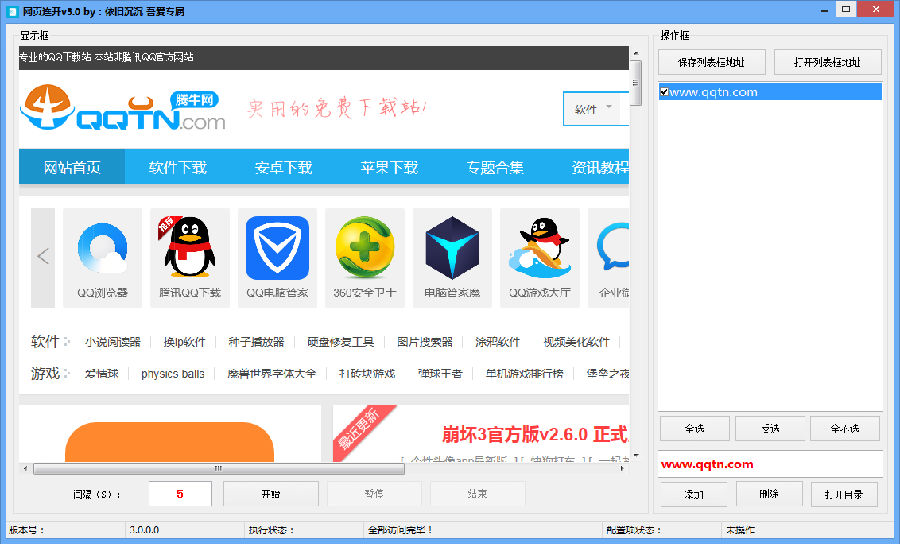Image resolution: width=900 pixels, height=544 pixels.
Task: Open the 资讯教程 navigation tab
Action: click(x=599, y=167)
